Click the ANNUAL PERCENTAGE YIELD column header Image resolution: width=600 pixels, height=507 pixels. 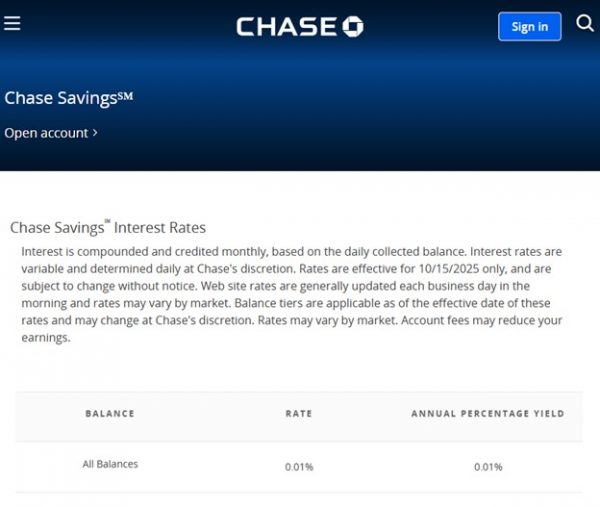(x=488, y=413)
